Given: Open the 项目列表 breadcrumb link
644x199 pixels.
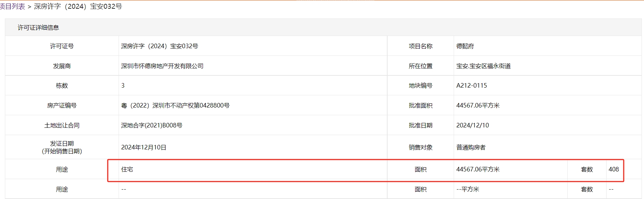Looking at the screenshot, I should (x=13, y=7).
